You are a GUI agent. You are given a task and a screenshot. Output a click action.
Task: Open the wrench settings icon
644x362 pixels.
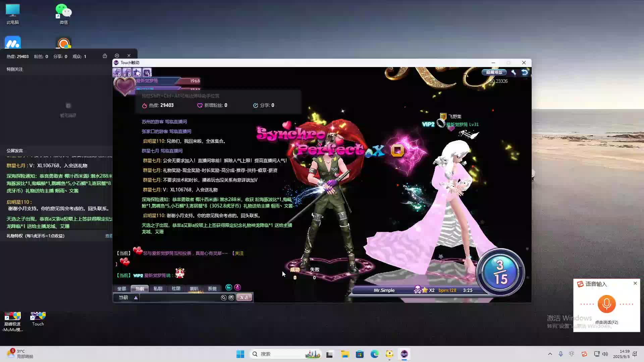[x=514, y=72]
